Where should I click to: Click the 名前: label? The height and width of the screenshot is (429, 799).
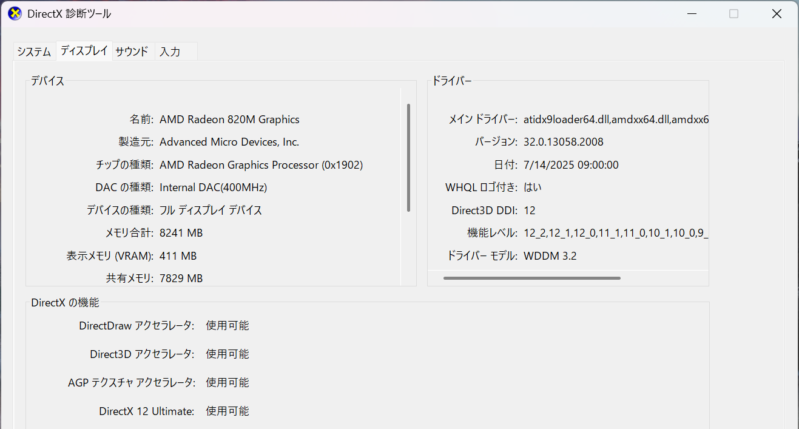tap(141, 119)
